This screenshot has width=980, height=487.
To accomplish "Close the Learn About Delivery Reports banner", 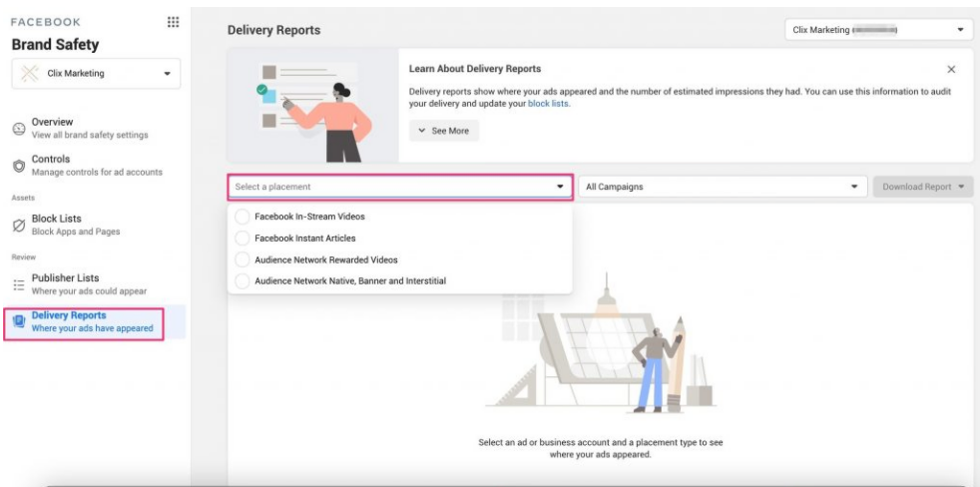I will [x=951, y=70].
